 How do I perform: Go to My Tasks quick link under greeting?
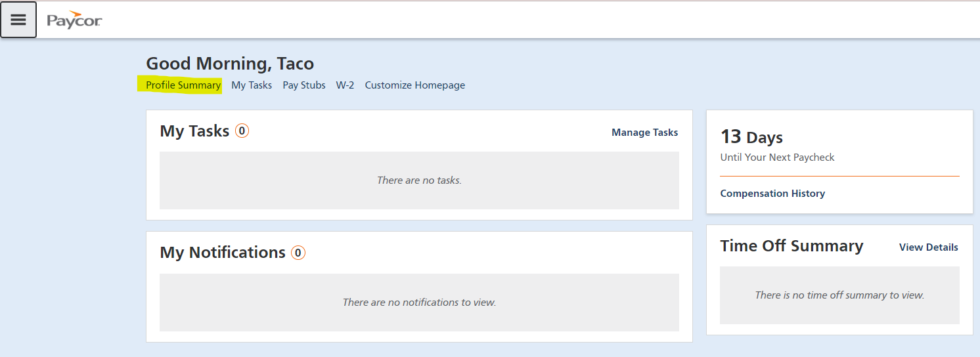tap(252, 85)
